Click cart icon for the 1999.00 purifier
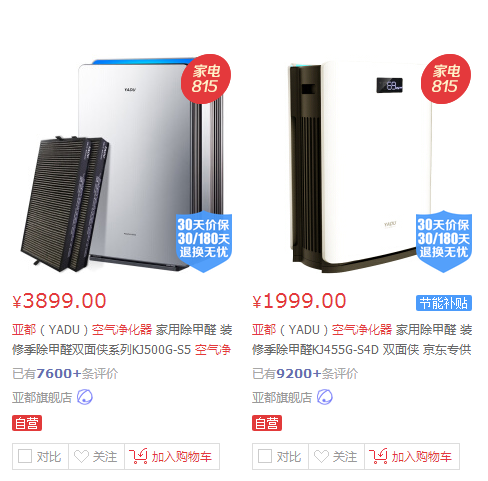488x481 pixels. (x=378, y=456)
